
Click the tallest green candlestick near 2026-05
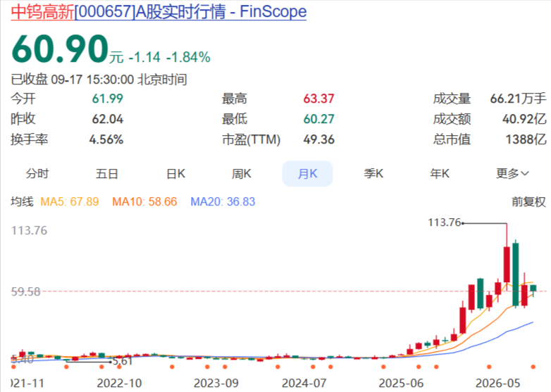pyautogui.click(x=516, y=274)
